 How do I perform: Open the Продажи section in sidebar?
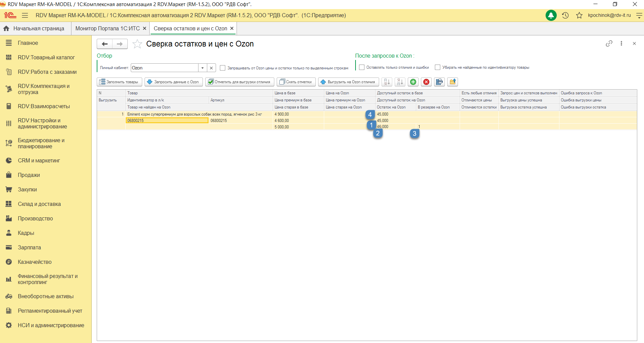click(29, 175)
